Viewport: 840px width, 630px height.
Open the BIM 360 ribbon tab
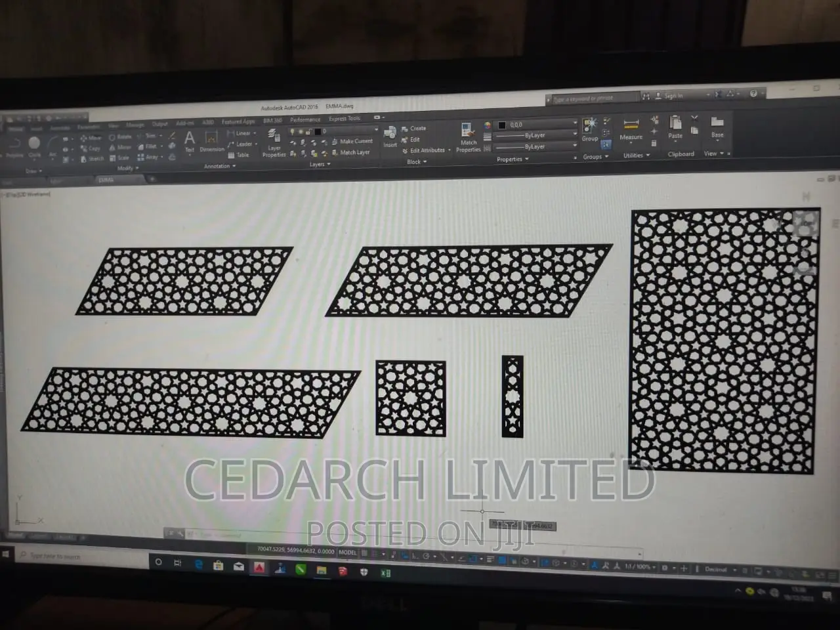pos(272,121)
